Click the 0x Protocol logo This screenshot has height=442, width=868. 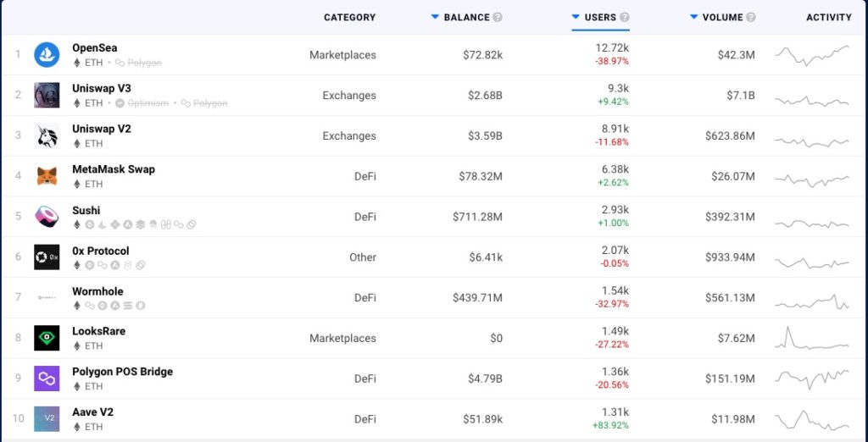click(x=47, y=257)
